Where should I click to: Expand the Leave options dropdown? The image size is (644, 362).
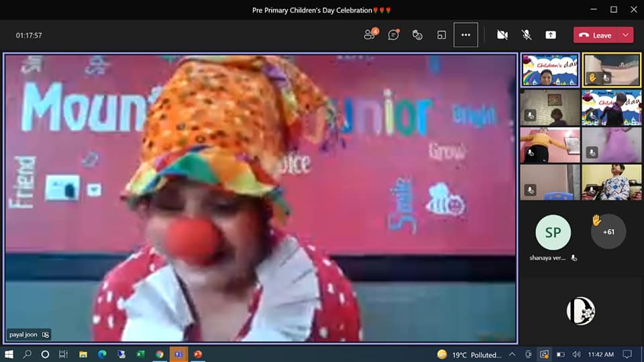coord(625,36)
